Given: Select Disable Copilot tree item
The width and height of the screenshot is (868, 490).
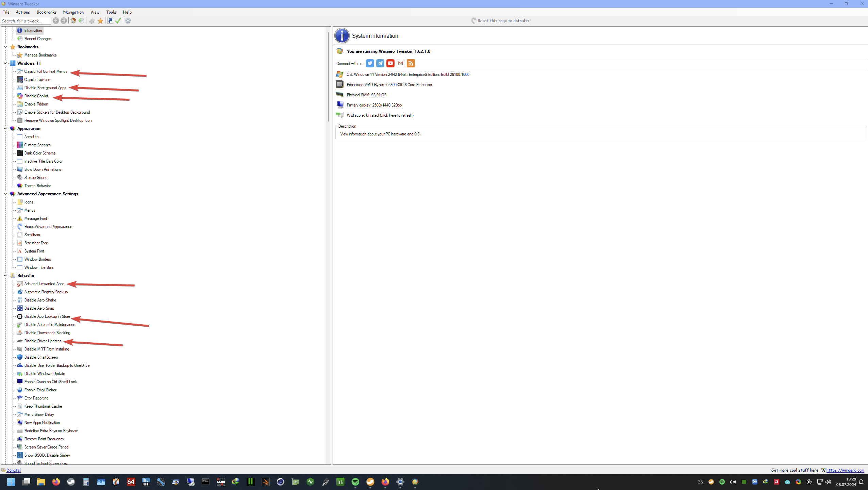Looking at the screenshot, I should point(36,96).
